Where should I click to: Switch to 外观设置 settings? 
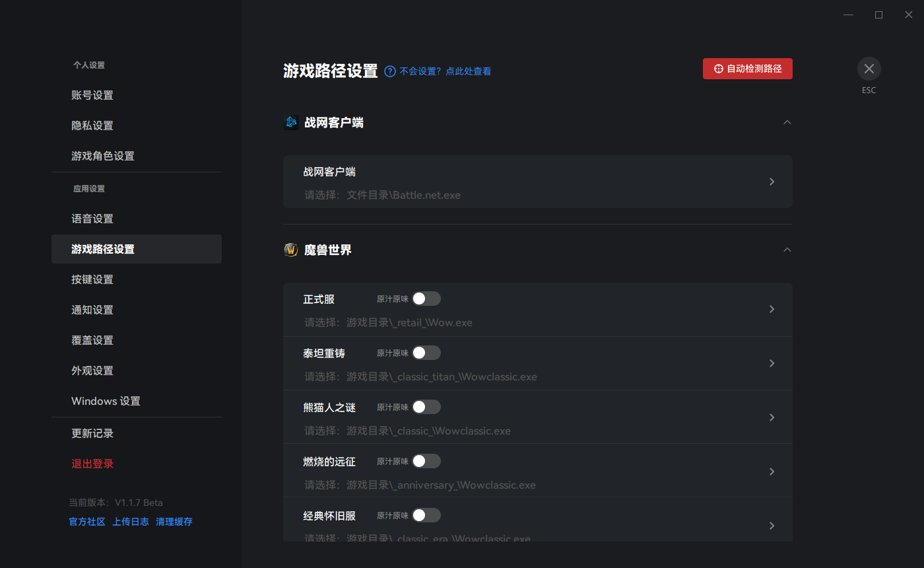(92, 371)
